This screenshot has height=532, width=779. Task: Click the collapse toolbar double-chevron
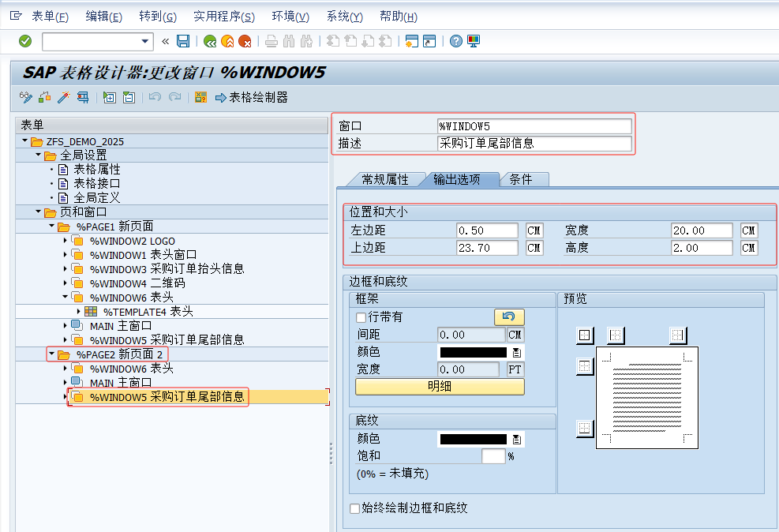pyautogui.click(x=166, y=41)
